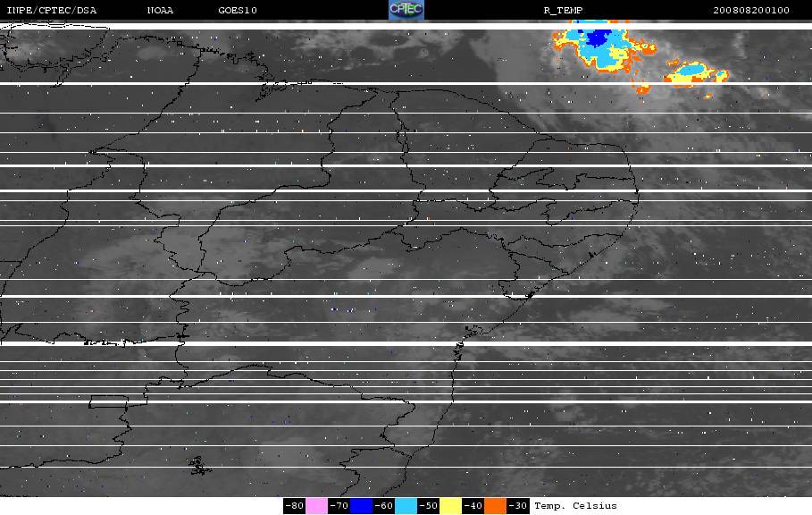The height and width of the screenshot is (515, 812).
Task: Click the GOES10 satellite label
Action: click(x=238, y=11)
